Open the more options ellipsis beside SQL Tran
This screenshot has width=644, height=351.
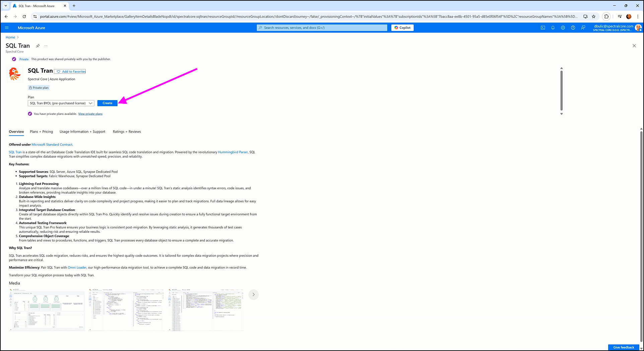[x=46, y=46]
